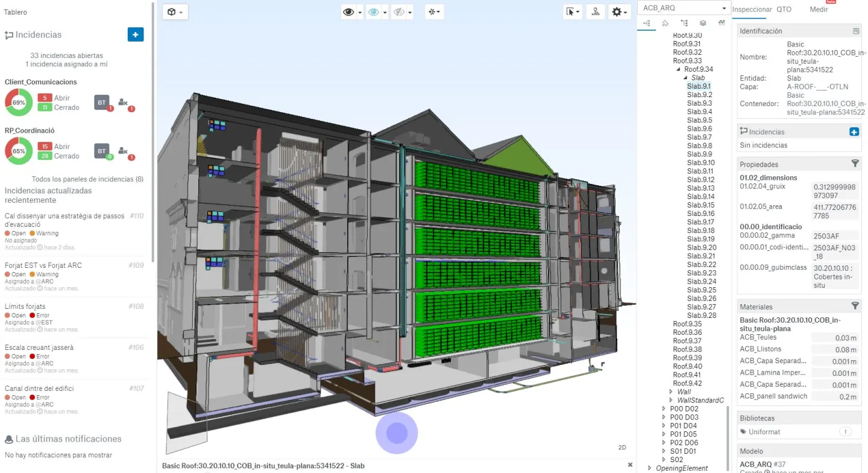868x473 pixels.
Task: Click unassigned user icon for Client_Comunicacions
Action: (124, 103)
